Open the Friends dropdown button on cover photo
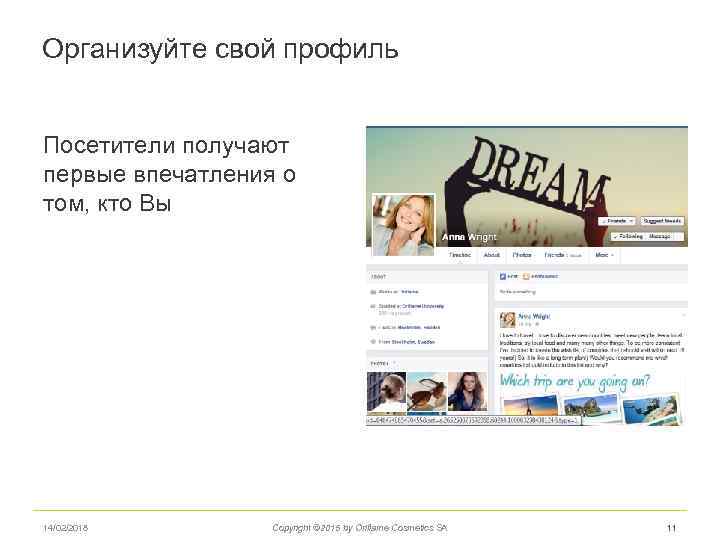The width and height of the screenshot is (720, 540). pos(617,221)
